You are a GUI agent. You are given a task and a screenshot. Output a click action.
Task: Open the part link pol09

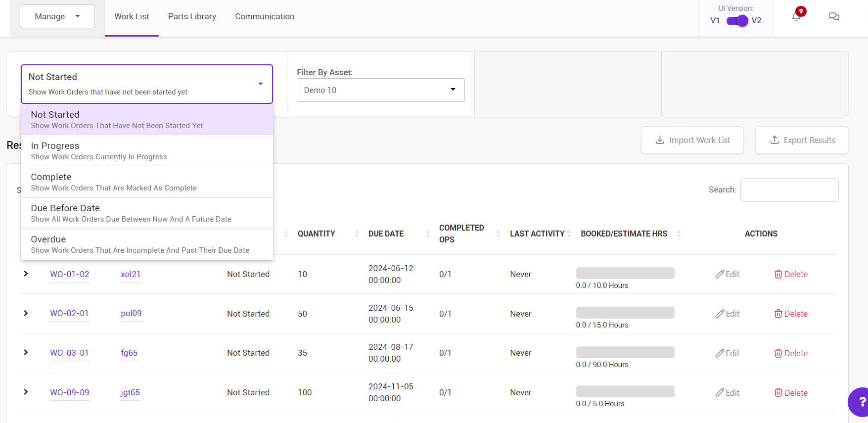pyautogui.click(x=131, y=313)
